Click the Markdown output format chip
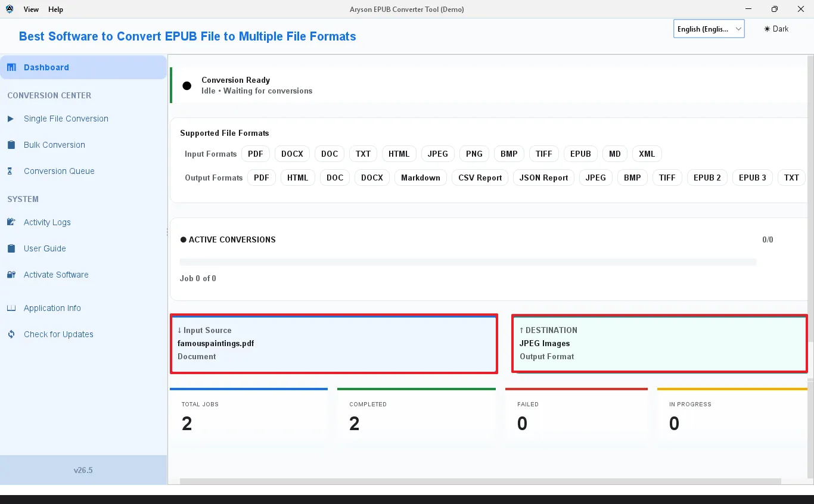 pos(421,178)
